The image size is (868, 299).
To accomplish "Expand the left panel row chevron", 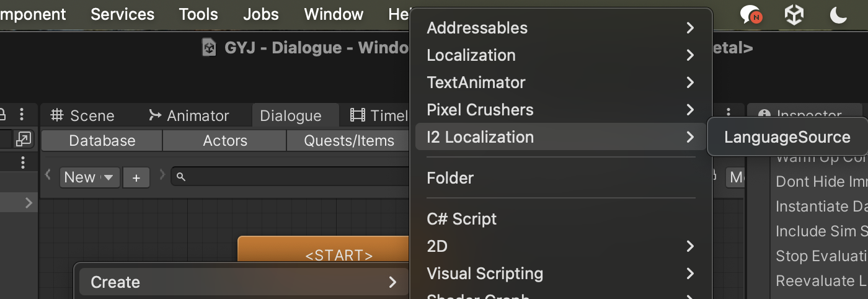I will (29, 202).
